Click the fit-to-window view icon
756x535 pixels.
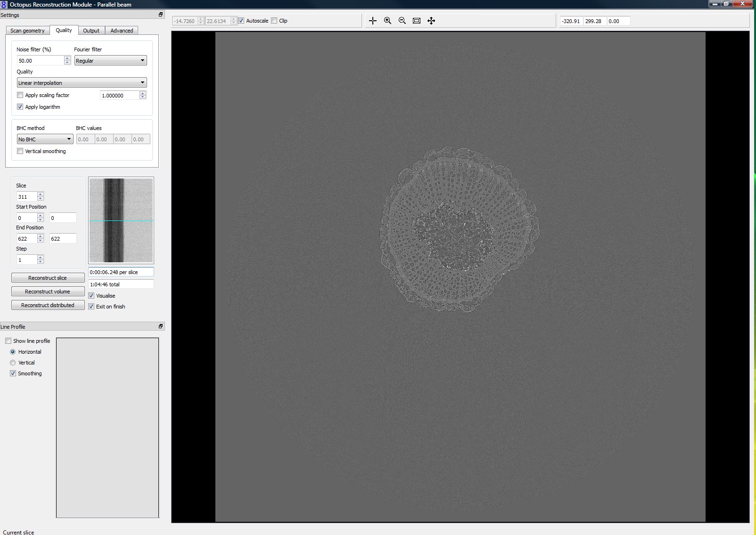[417, 21]
